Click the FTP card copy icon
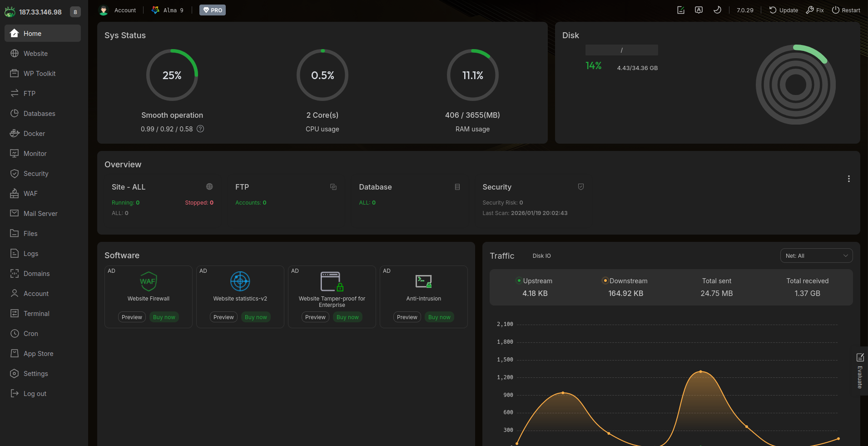The image size is (868, 446). tap(333, 187)
